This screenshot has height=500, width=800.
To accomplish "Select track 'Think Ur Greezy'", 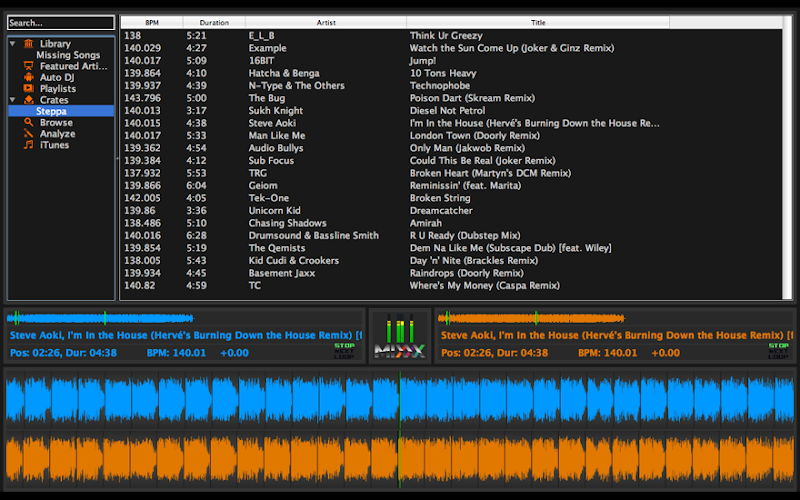I will 446,36.
